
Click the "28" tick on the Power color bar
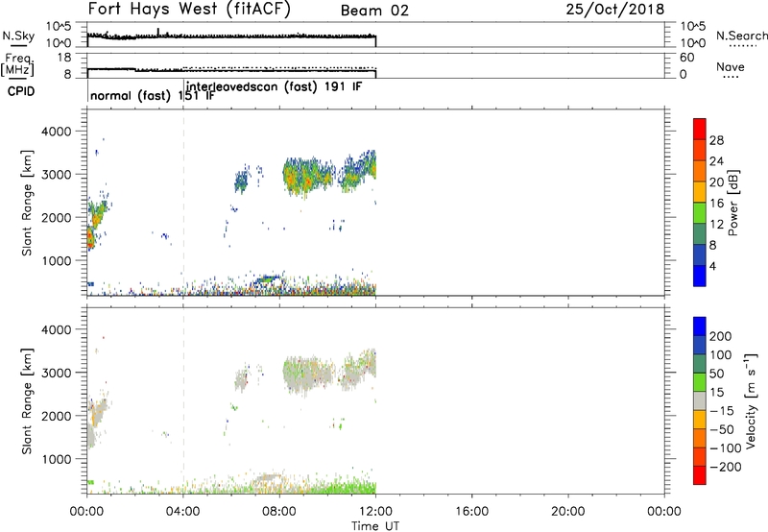(x=716, y=140)
